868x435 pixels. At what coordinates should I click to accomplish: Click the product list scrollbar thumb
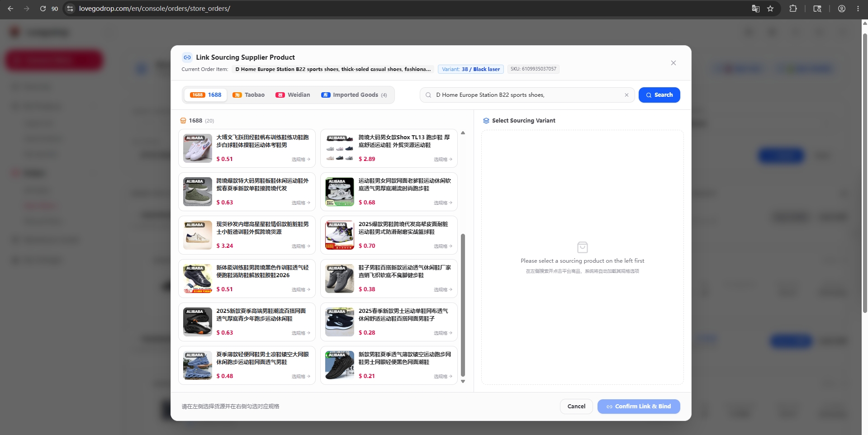463,305
